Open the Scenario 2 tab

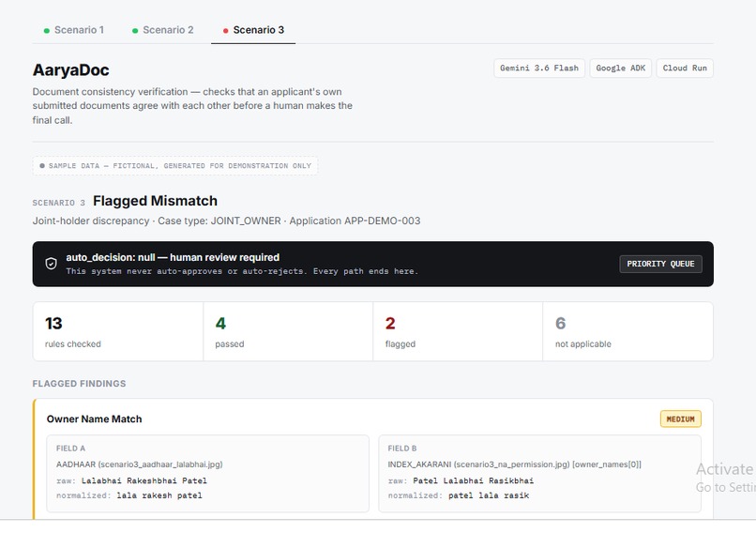(x=163, y=30)
